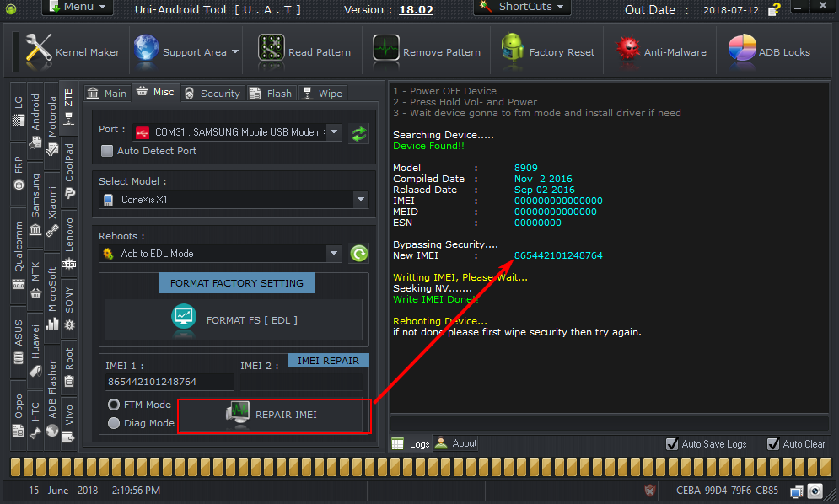Select the MicroSoft vertical tab
Screen dimensions: 839x504
pos(52,298)
